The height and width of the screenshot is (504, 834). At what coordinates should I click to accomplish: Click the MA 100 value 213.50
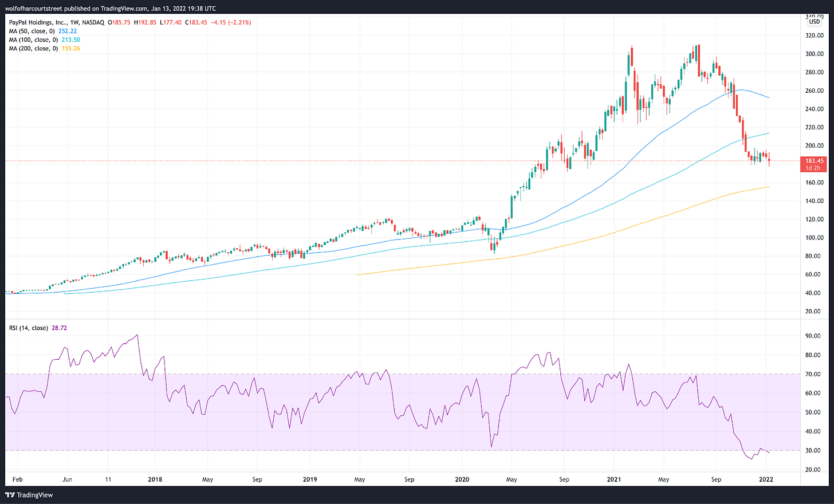pyautogui.click(x=70, y=40)
